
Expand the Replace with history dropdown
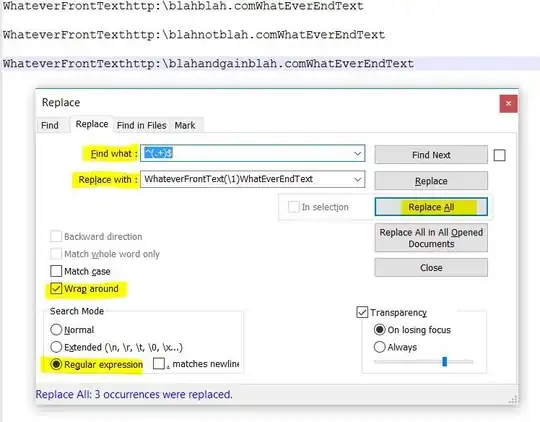pyautogui.click(x=358, y=179)
